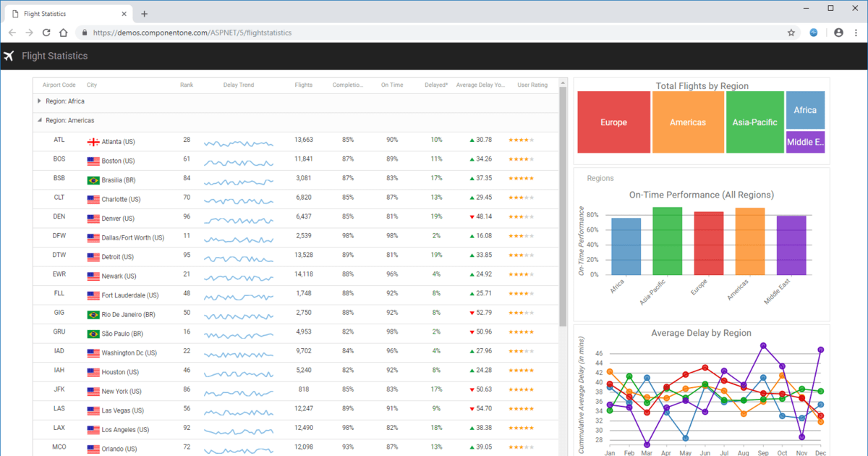Click the browser profile avatar icon
868x456 pixels.
838,32
